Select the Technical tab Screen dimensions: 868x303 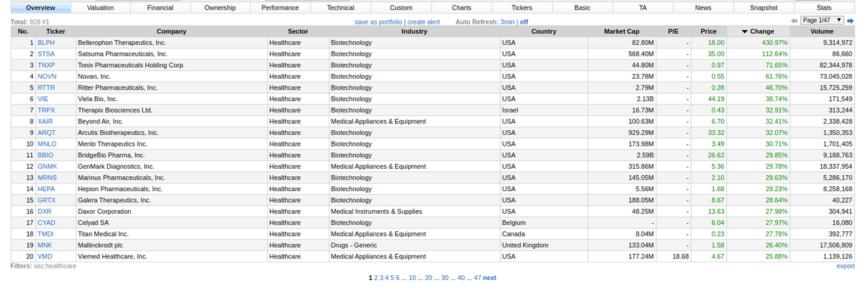point(340,7)
